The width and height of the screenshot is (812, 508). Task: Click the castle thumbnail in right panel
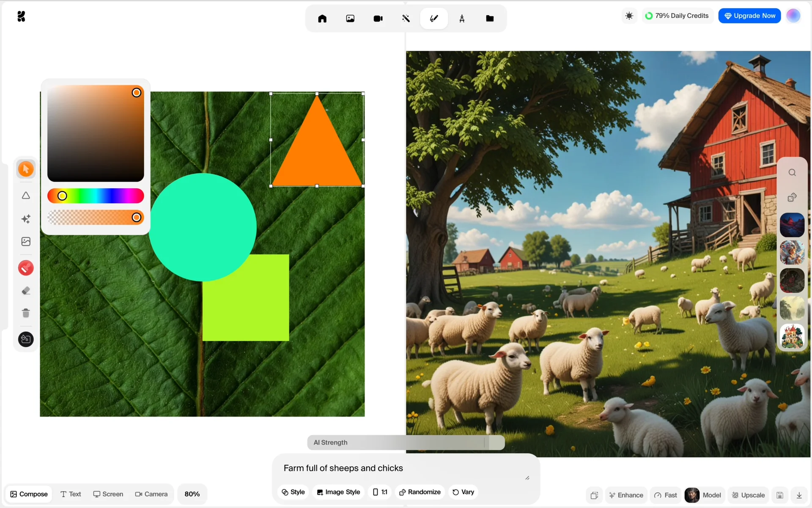pos(792,336)
